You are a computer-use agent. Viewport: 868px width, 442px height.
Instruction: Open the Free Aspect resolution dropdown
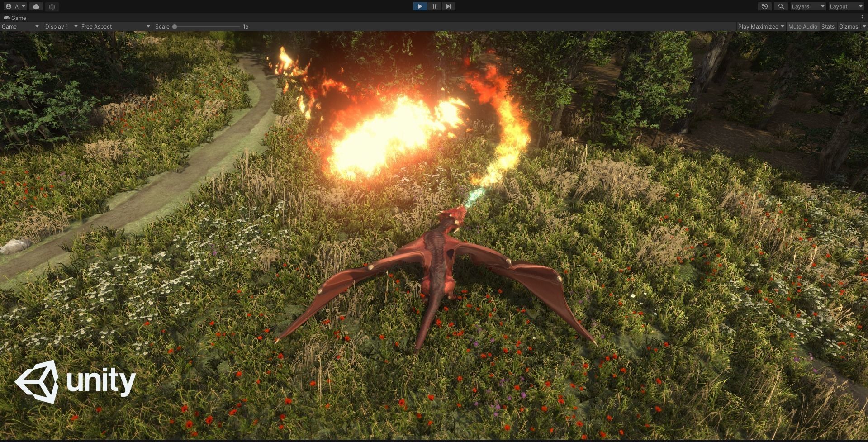(115, 26)
